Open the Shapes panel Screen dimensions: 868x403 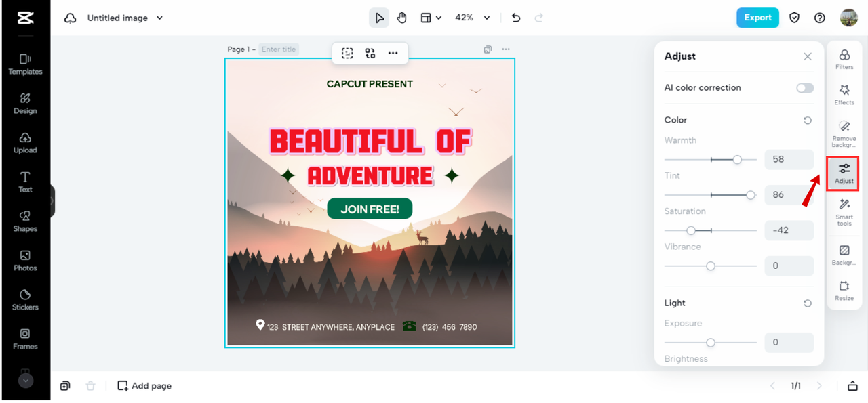point(25,221)
